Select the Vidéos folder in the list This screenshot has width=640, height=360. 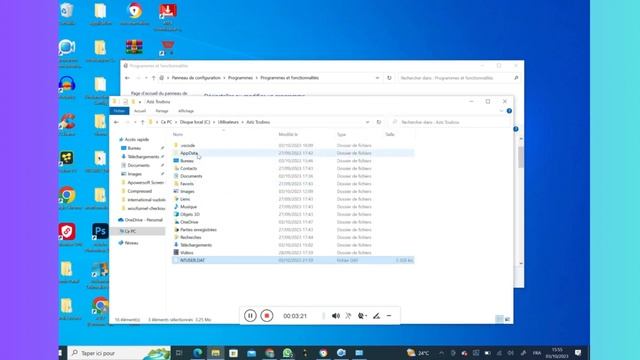(x=187, y=253)
